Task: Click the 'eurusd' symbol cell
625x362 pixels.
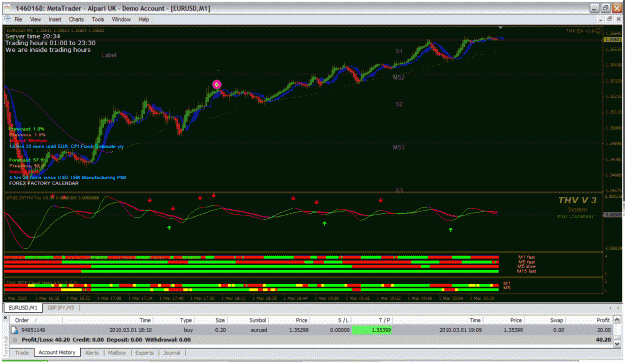Action: [x=259, y=330]
